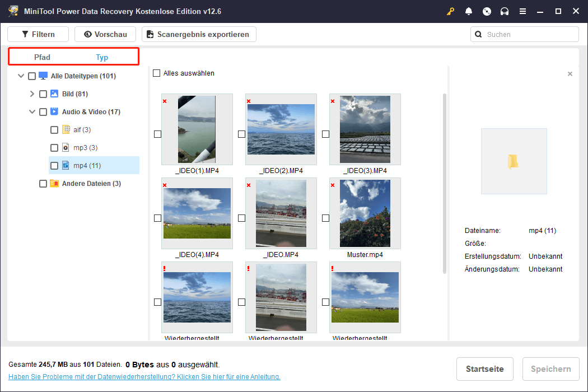Viewport: 588px width, 392px height.
Task: Click the mp4 file type icon
Action: click(66, 166)
